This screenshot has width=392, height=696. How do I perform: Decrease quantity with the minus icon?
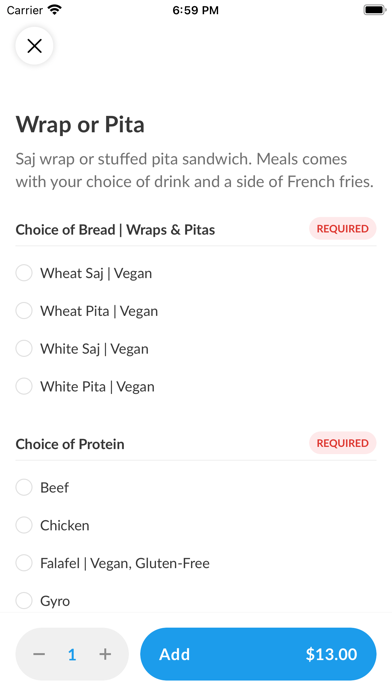(x=39, y=654)
